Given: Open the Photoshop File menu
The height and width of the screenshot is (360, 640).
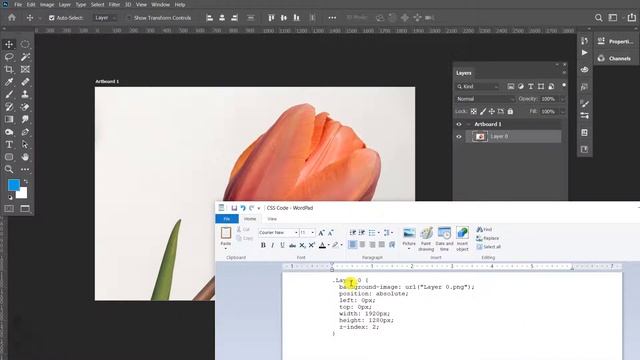Looking at the screenshot, I should coord(18,4).
